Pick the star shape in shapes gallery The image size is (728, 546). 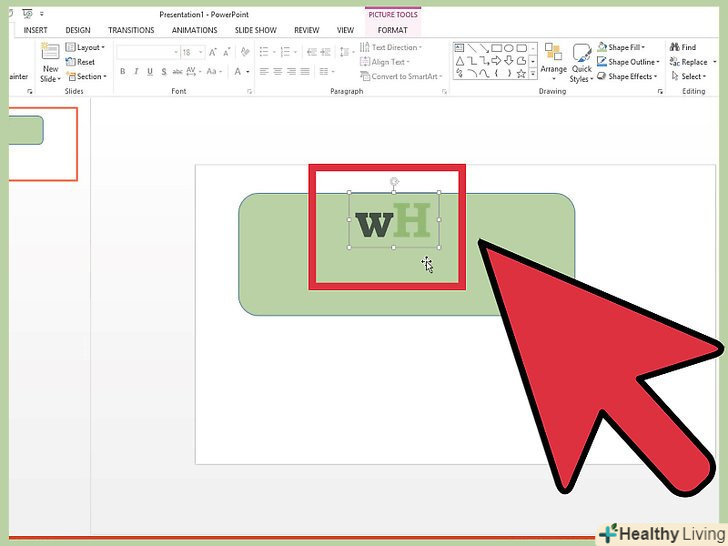(x=522, y=74)
